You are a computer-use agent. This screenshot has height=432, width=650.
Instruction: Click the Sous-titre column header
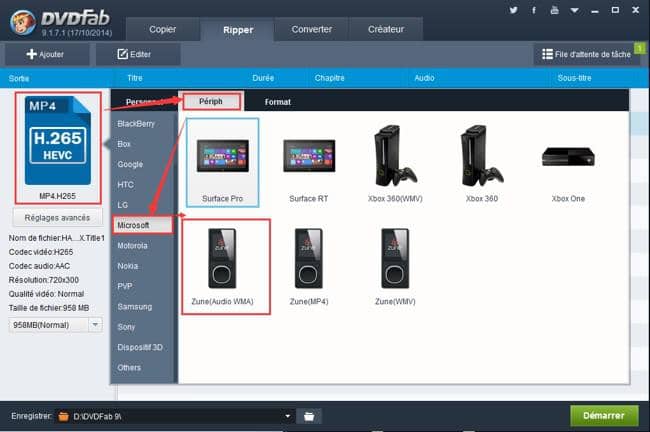click(575, 78)
